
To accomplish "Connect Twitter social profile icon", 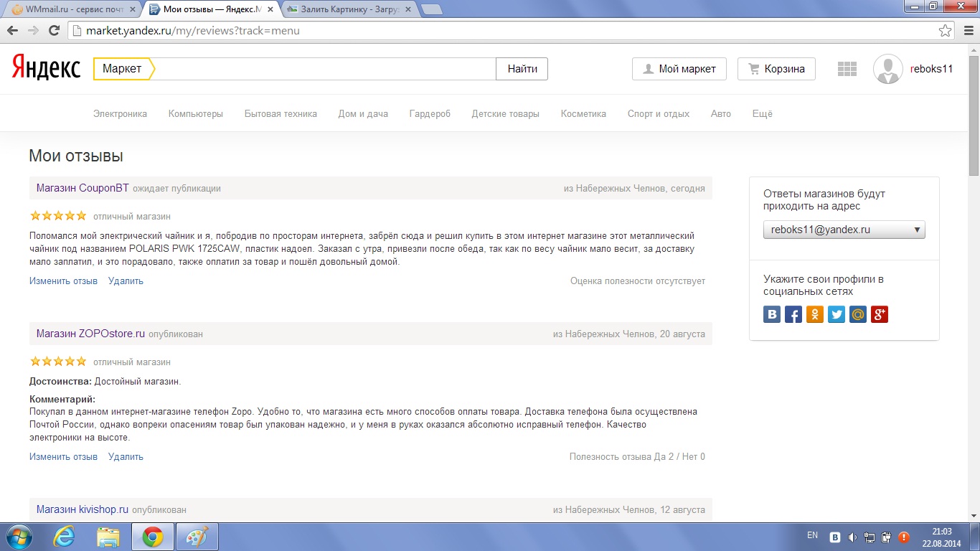I will (x=837, y=314).
